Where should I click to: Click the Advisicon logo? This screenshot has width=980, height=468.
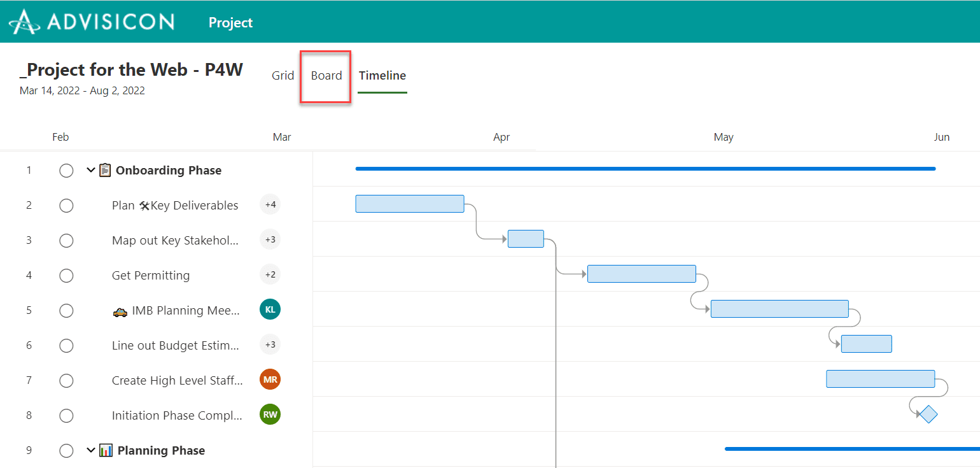91,22
